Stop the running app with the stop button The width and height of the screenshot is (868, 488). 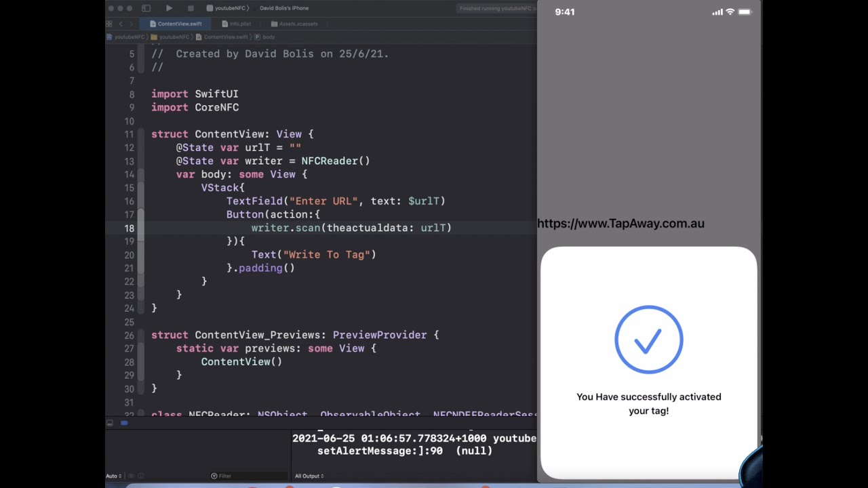(x=191, y=8)
